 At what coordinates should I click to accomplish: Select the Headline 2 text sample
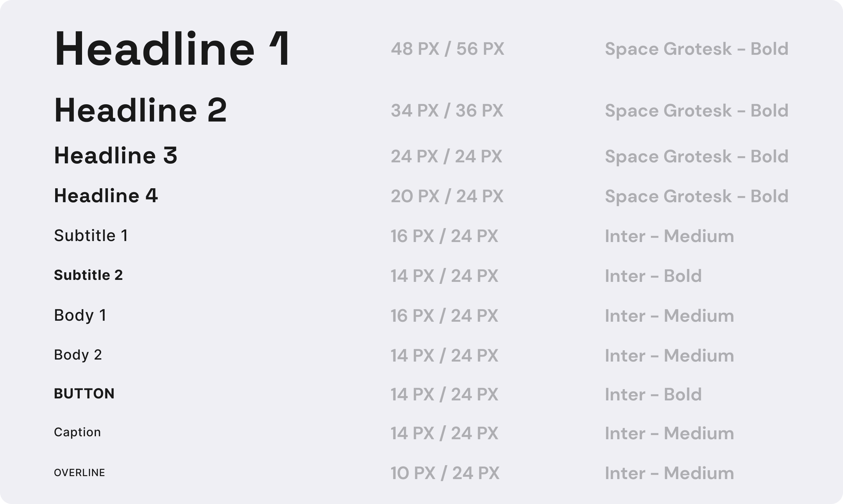(140, 110)
